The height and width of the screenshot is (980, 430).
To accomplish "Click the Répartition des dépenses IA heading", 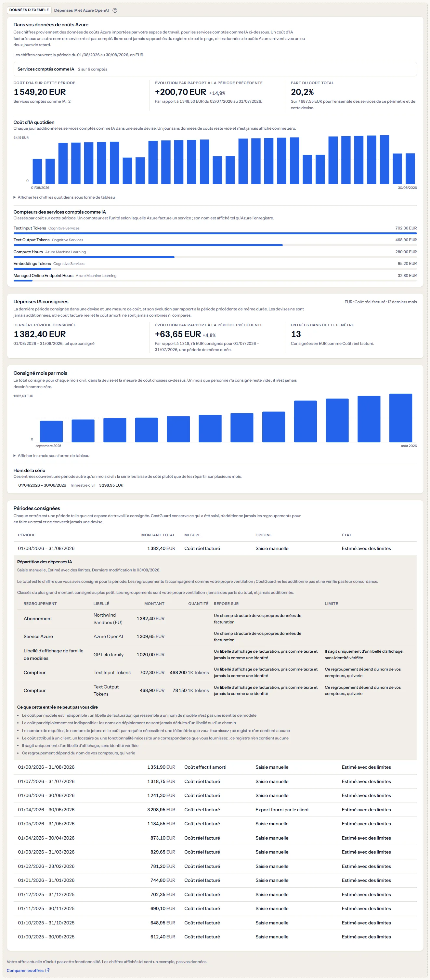I will tap(45, 562).
